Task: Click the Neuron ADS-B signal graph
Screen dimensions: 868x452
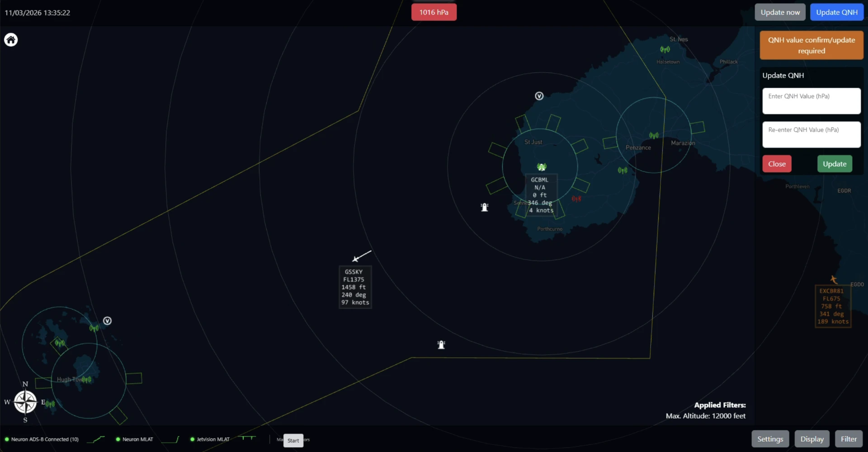Action: tap(96, 439)
